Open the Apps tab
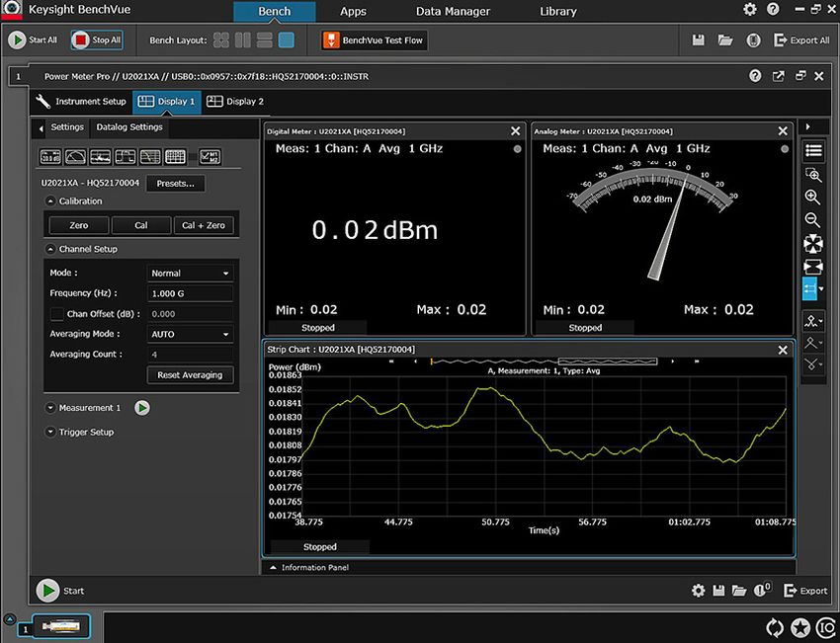Image resolution: width=840 pixels, height=643 pixels. (x=353, y=11)
